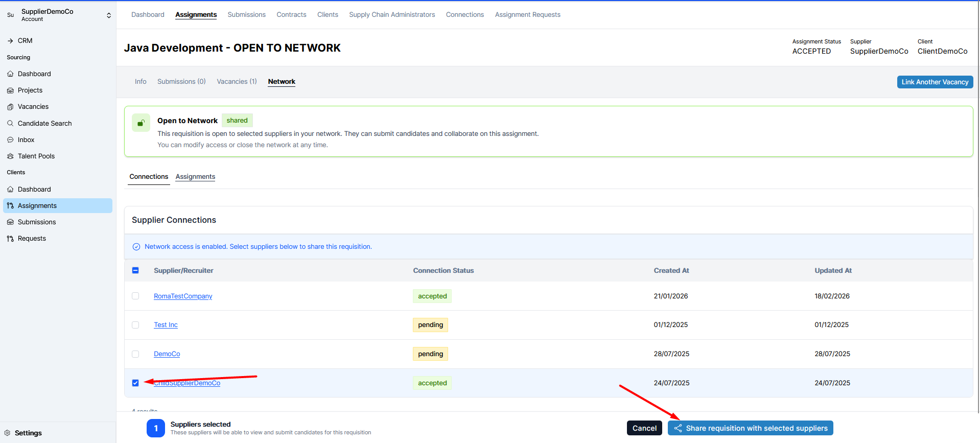This screenshot has width=980, height=443.
Task: Click the Candidate Search magnifier icon
Action: tap(10, 123)
